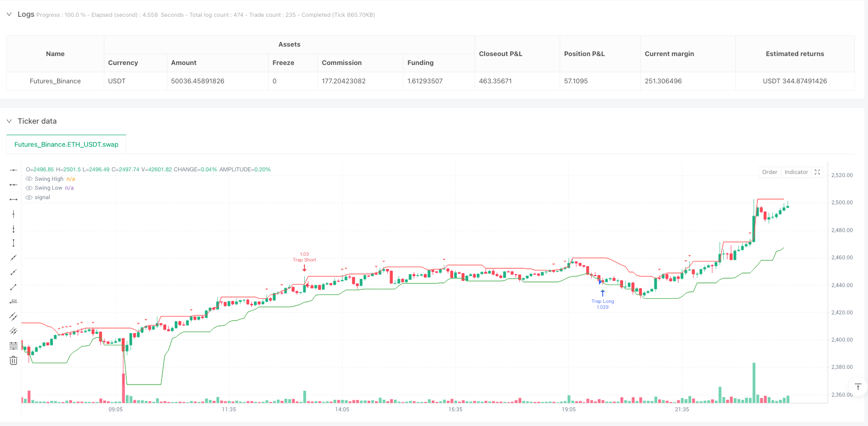Image resolution: width=868 pixels, height=426 pixels.
Task: Click the Order button on chart
Action: tap(769, 172)
